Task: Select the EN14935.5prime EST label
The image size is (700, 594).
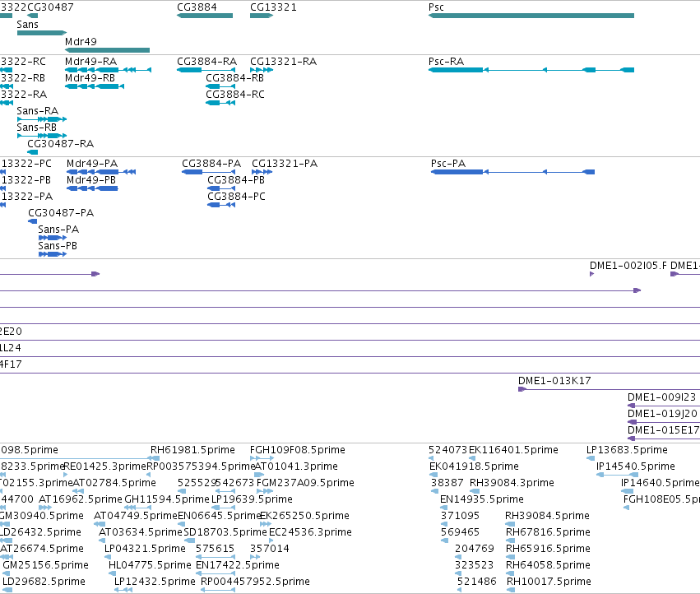Action: (x=482, y=499)
